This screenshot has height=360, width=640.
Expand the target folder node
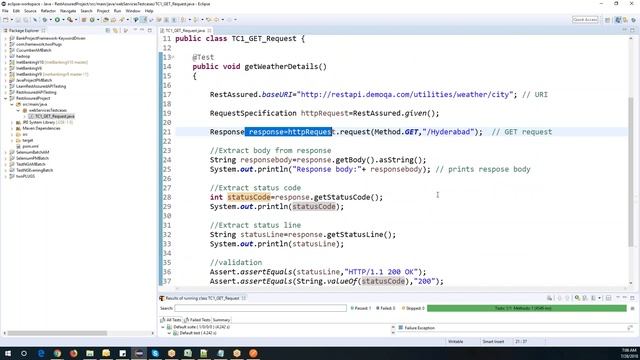coord(12,140)
